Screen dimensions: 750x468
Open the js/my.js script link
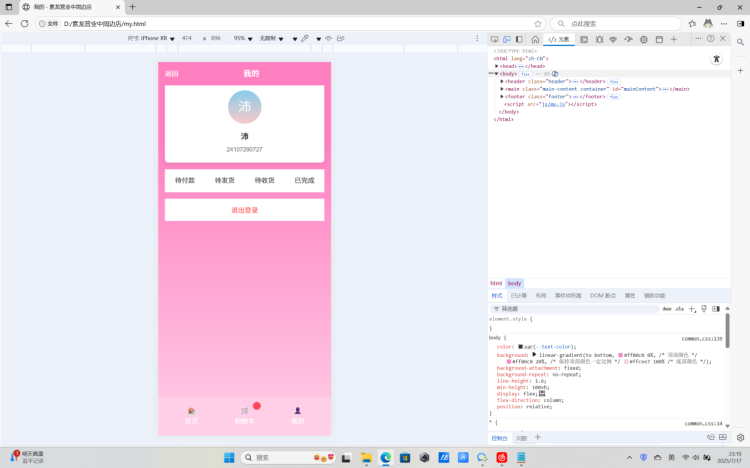(x=554, y=104)
